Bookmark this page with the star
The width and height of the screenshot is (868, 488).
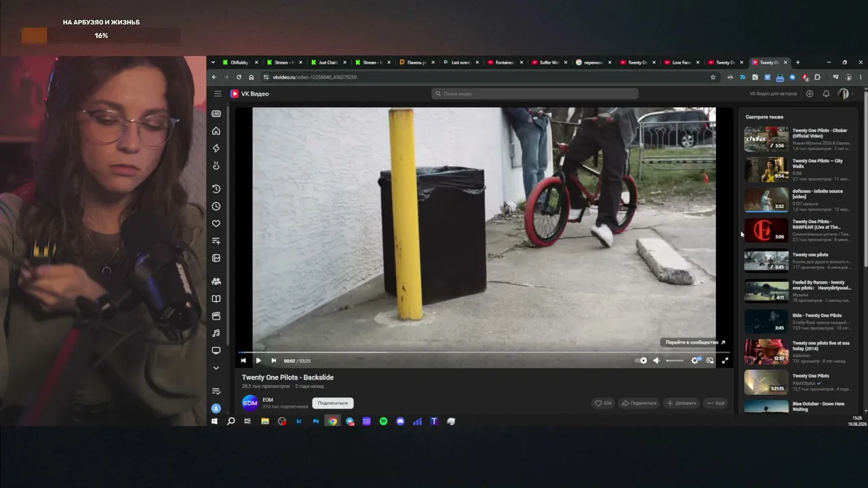coord(713,77)
